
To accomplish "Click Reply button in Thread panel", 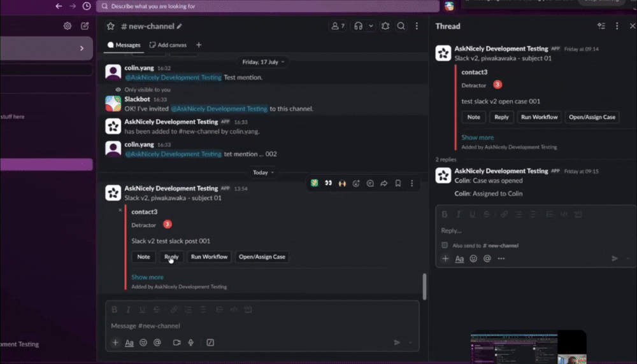I will [501, 117].
